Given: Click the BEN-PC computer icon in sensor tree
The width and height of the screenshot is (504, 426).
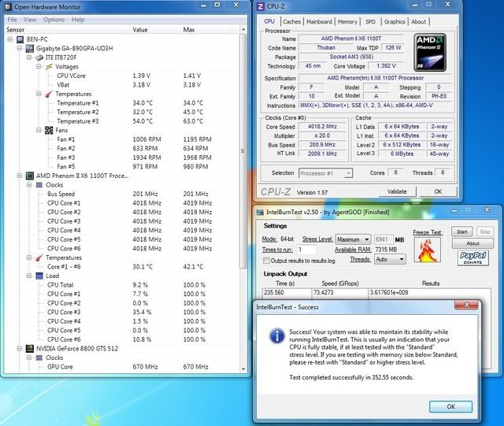Looking at the screenshot, I should pyautogui.click(x=20, y=39).
